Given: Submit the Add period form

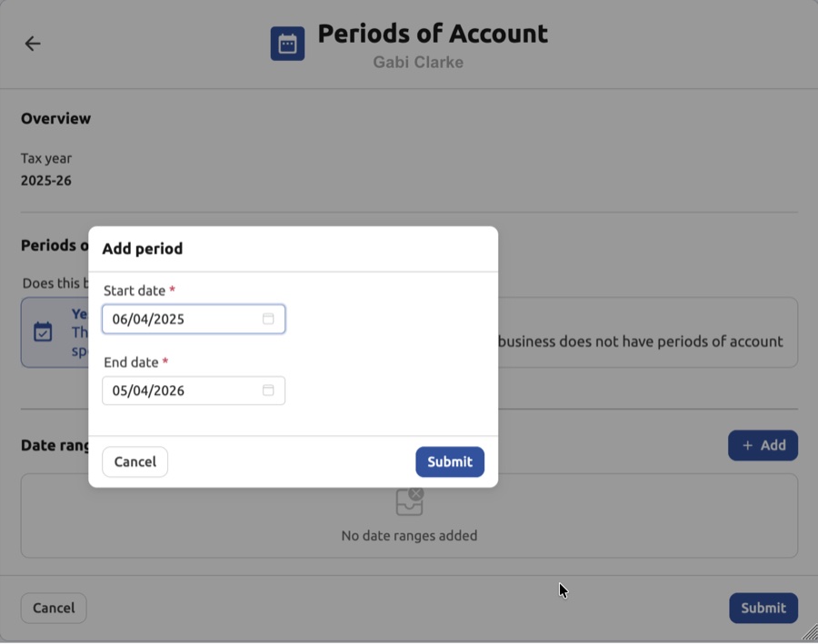Looking at the screenshot, I should click(x=449, y=461).
